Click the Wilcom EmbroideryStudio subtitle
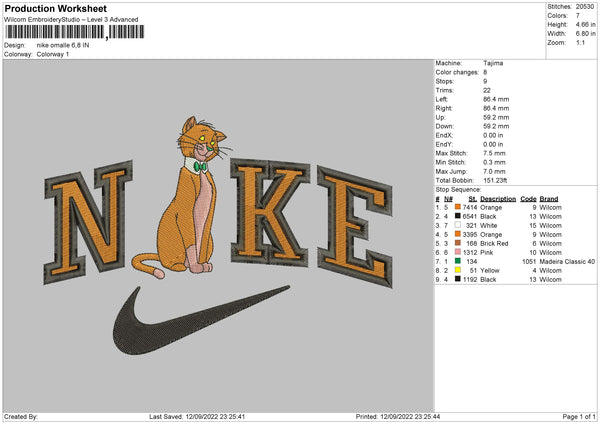 point(71,20)
